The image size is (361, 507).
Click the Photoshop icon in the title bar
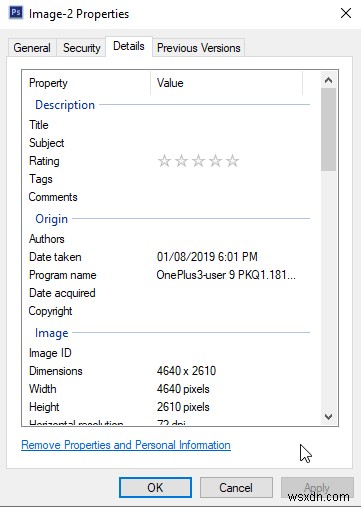(16, 13)
